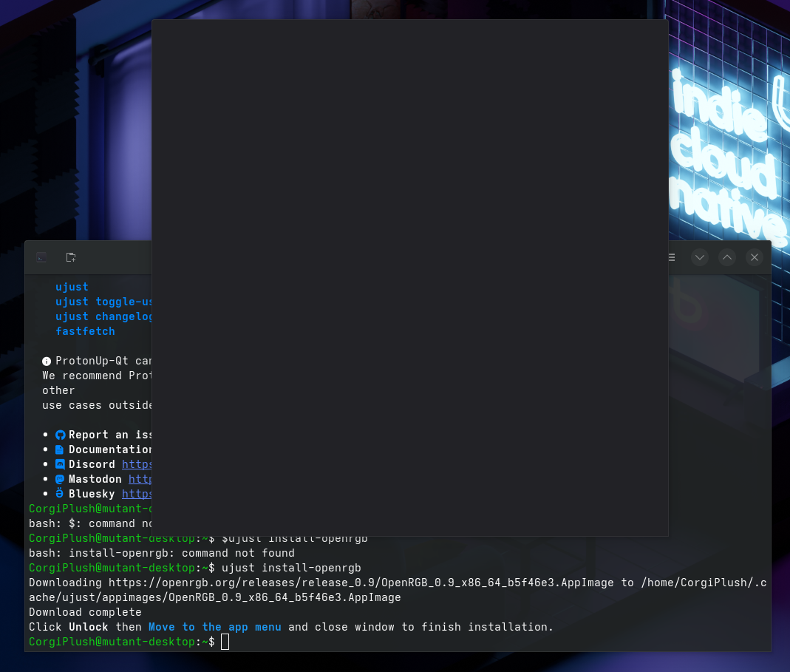Click the first 'ujust' line at the top

(72, 287)
